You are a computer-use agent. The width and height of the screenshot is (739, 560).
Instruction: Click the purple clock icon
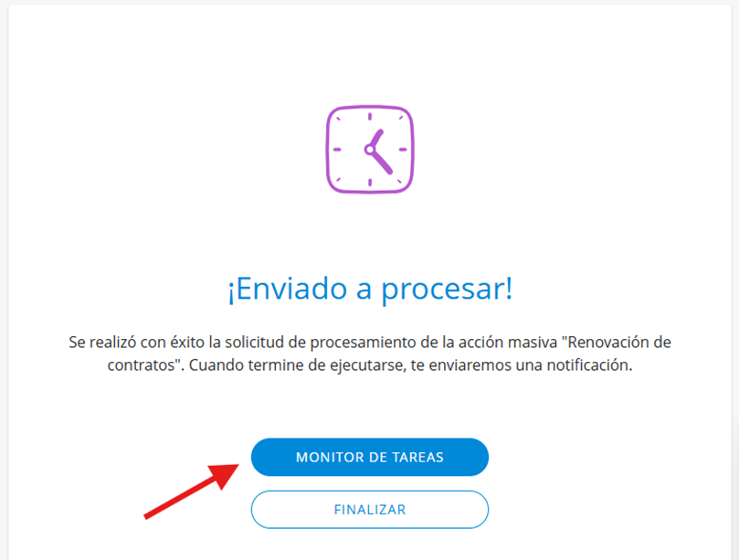370,150
